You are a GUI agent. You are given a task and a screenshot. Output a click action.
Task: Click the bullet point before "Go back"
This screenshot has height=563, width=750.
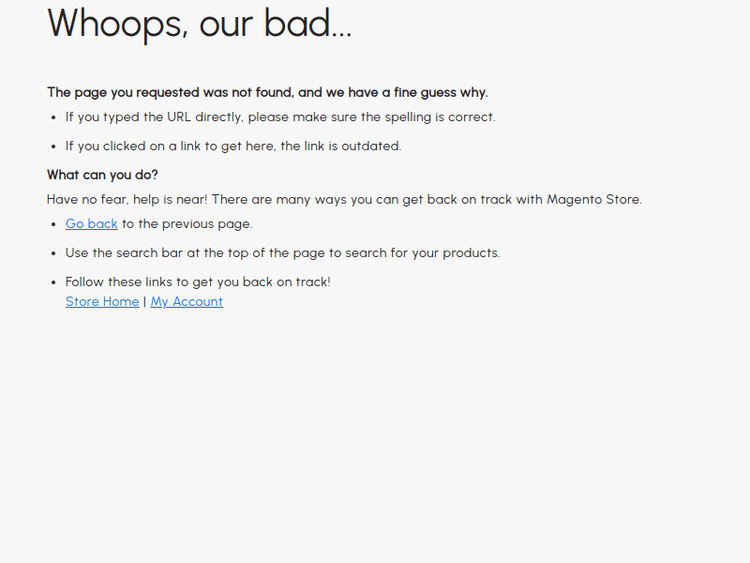[53, 224]
